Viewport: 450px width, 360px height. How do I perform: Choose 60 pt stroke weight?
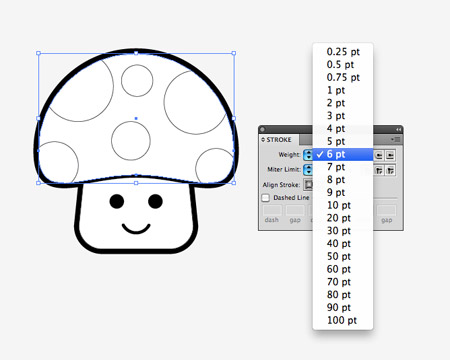click(343, 269)
